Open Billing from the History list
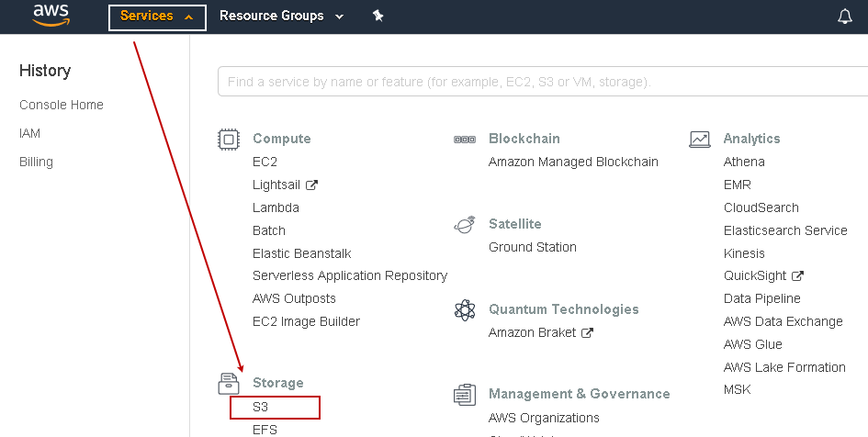 [x=37, y=162]
